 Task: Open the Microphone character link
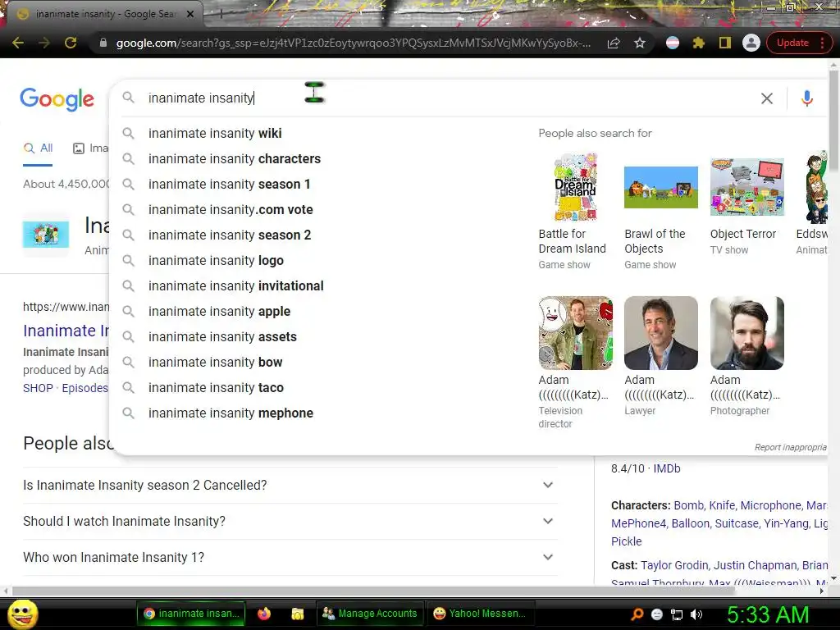click(x=771, y=505)
